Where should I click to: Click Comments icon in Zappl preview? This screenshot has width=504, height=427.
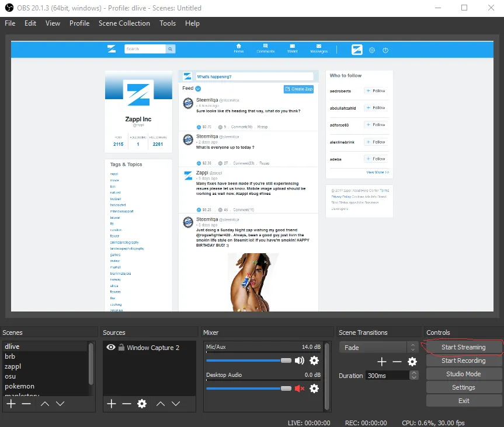click(x=266, y=48)
